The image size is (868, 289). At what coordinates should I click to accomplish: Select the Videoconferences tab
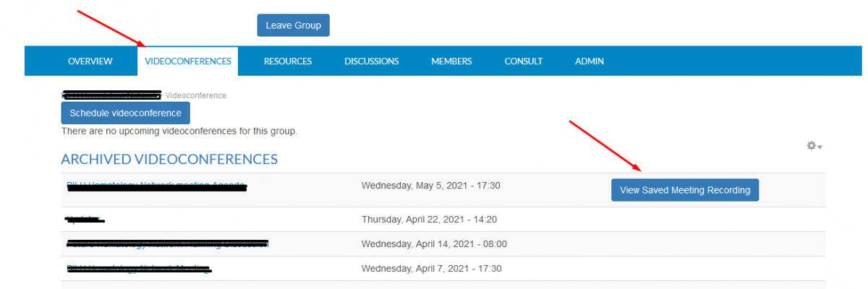click(188, 61)
